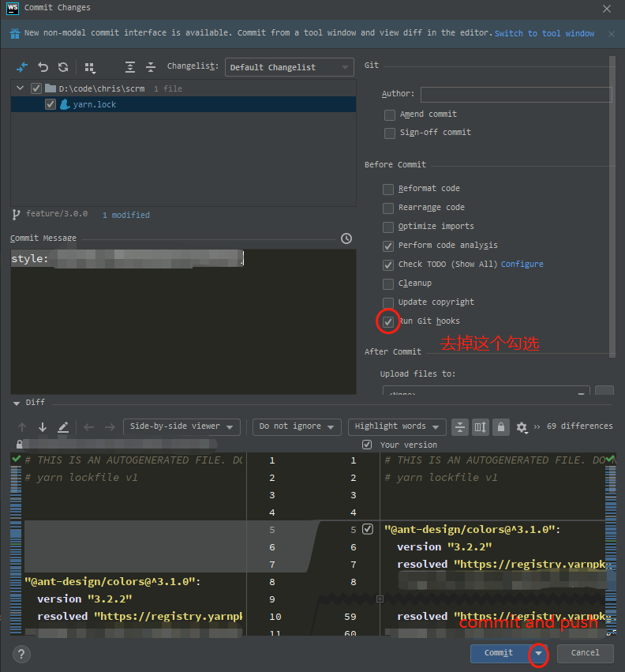Click the compare next file arrow
Screen dimensions: 625x672
110,427
